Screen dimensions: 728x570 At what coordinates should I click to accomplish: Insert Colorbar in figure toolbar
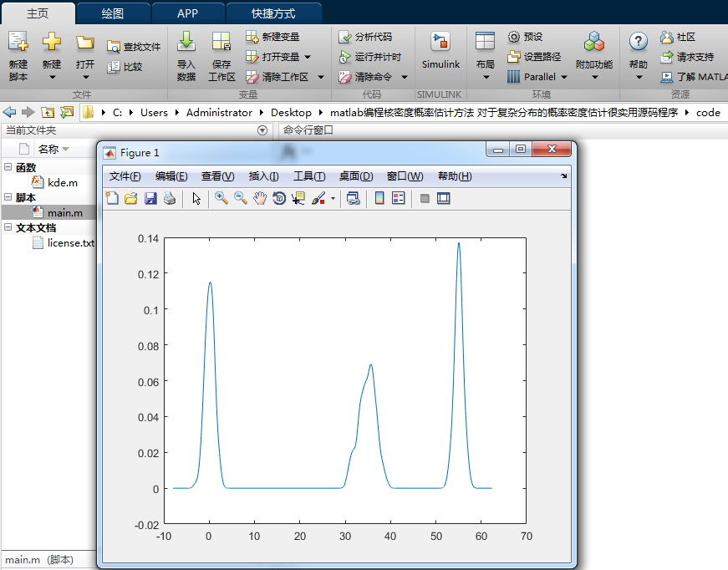(379, 199)
